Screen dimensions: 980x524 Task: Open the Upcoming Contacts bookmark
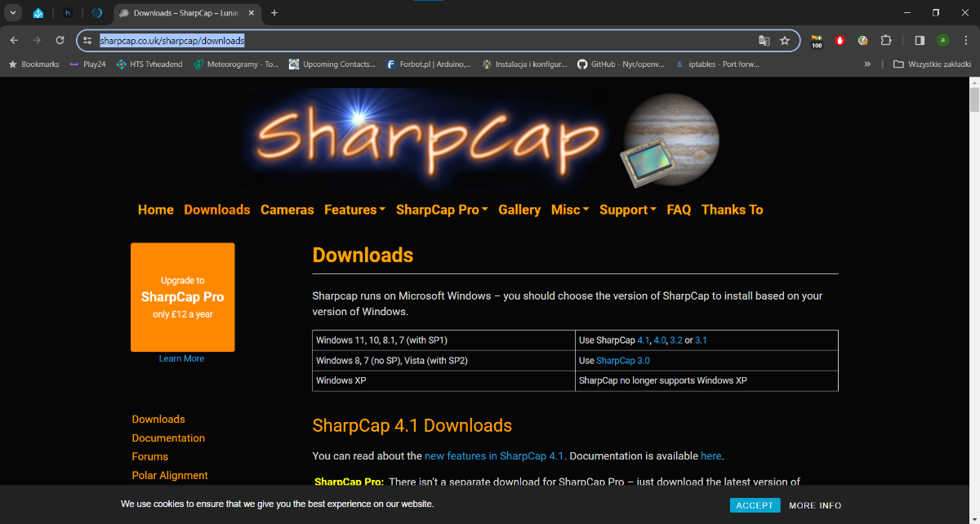tap(332, 64)
